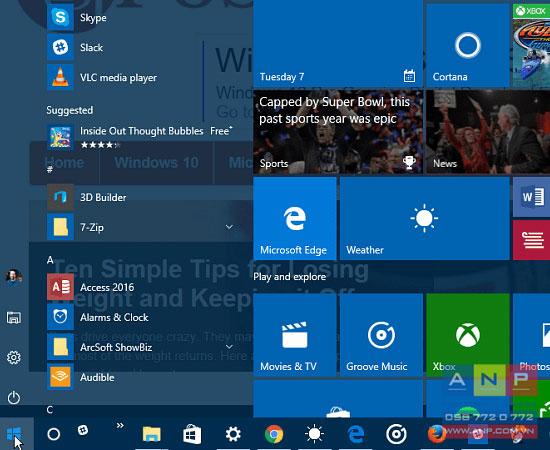Open Slack pinned on taskbar
550x450 pixels.
pyautogui.click(x=83, y=430)
